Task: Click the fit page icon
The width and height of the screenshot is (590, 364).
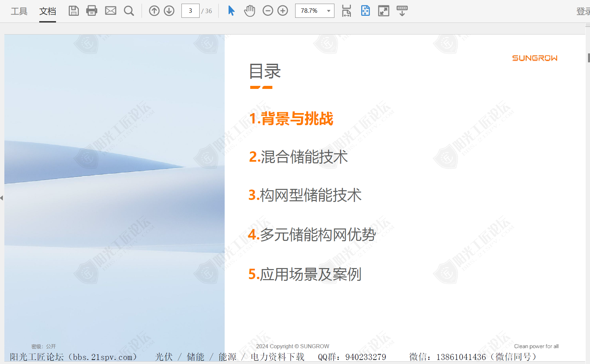Action: tap(365, 11)
